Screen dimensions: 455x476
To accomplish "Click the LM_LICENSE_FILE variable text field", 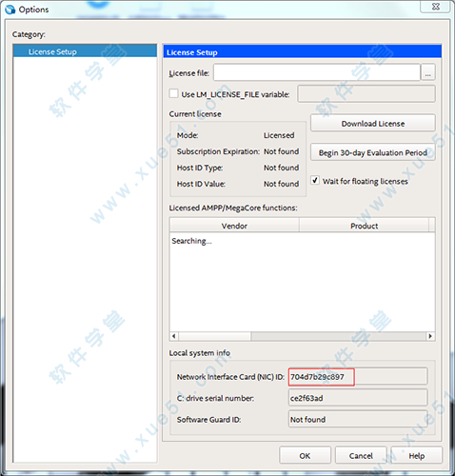I will click(366, 93).
